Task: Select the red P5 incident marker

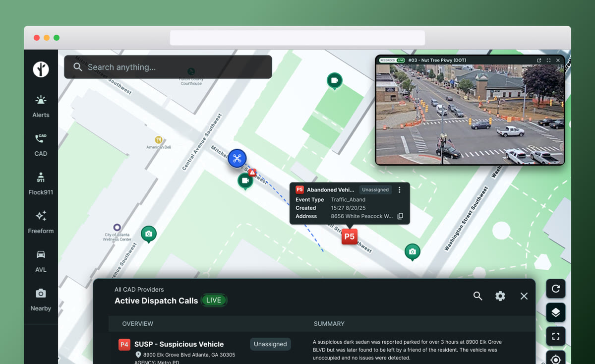Action: (x=350, y=237)
